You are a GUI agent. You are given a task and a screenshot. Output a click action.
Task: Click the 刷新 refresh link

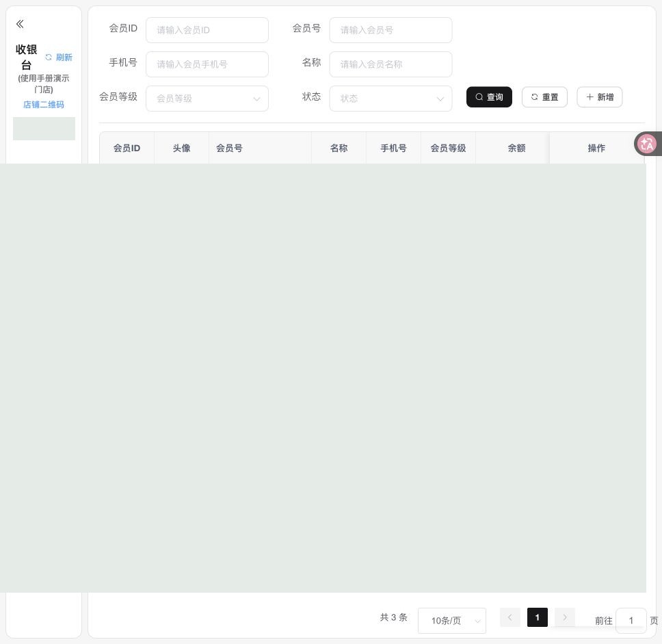coord(59,57)
